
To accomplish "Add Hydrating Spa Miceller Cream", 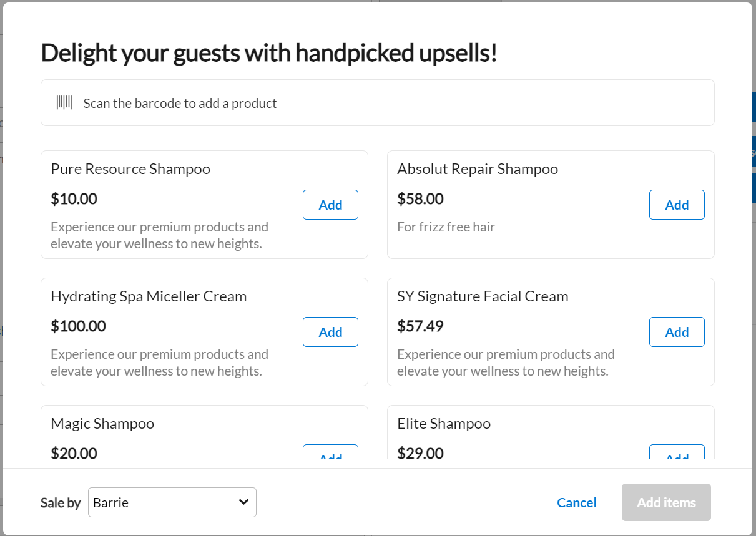I will pos(330,332).
